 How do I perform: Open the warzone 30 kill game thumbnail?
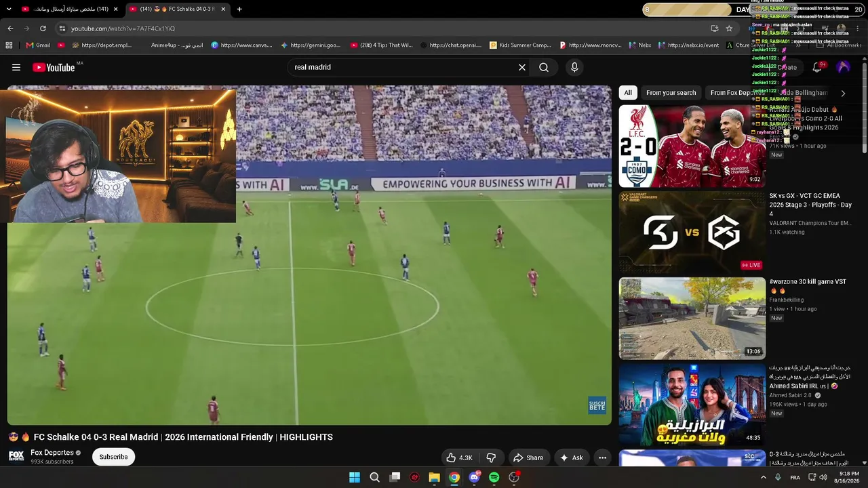(x=692, y=319)
